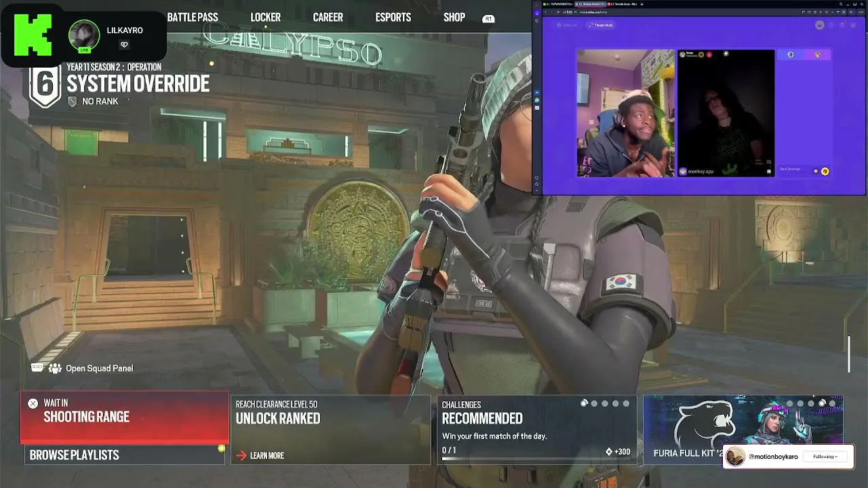This screenshot has height=488, width=868.
Task: Open Squad Panel
Action: tap(99, 368)
